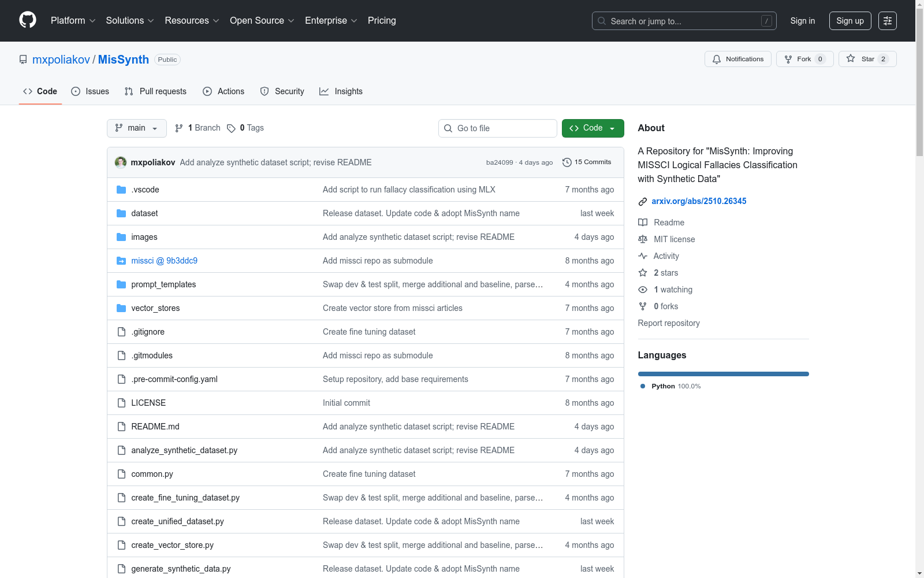
Task: Click 'Create vector store from missci articles' message
Action: tap(393, 308)
